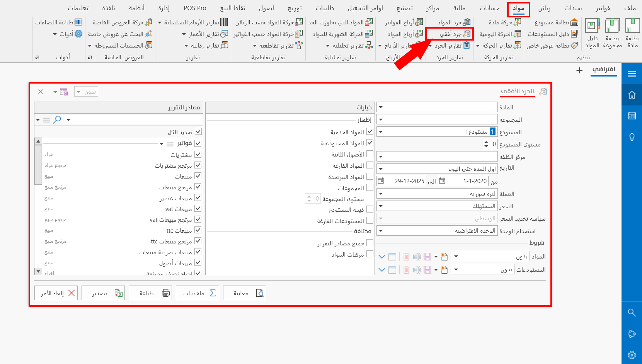This screenshot has width=642, height=364.
Task: Increase مستوى المستودع with the up arrow
Action: [x=486, y=142]
